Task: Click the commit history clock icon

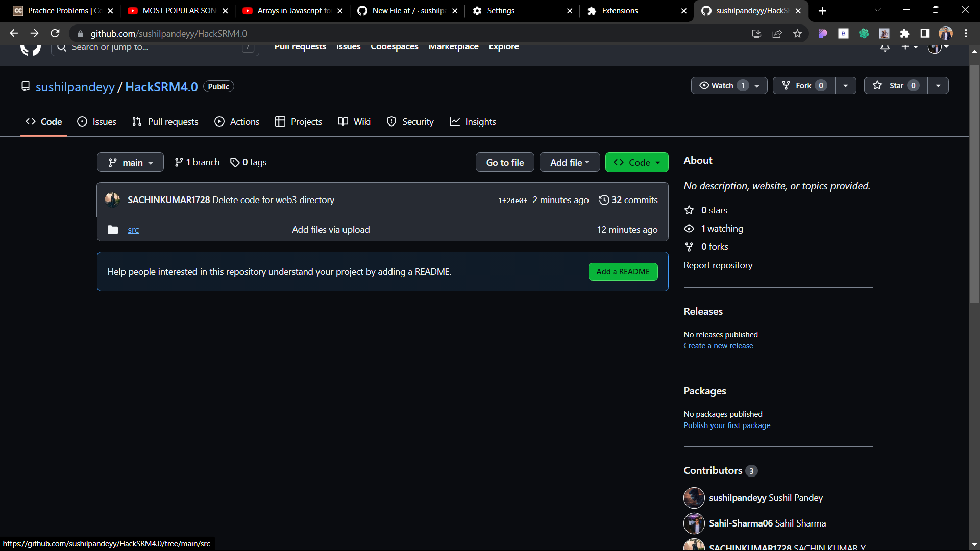Action: tap(604, 199)
